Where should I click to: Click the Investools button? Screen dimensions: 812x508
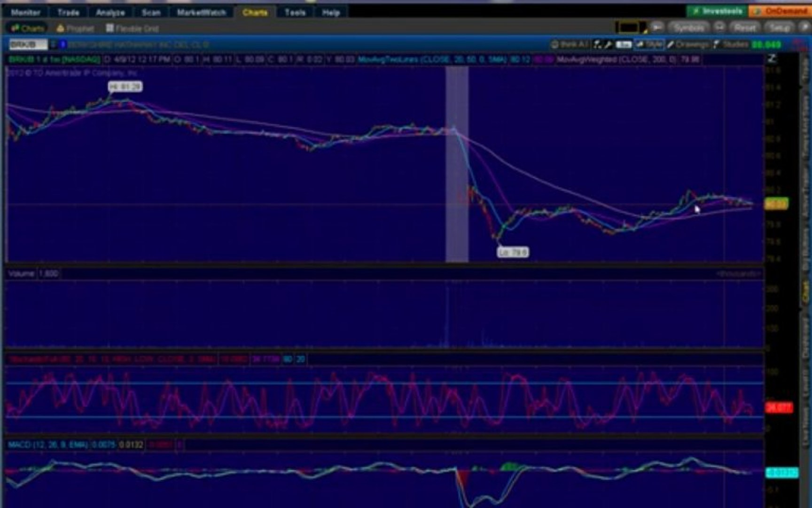click(717, 11)
